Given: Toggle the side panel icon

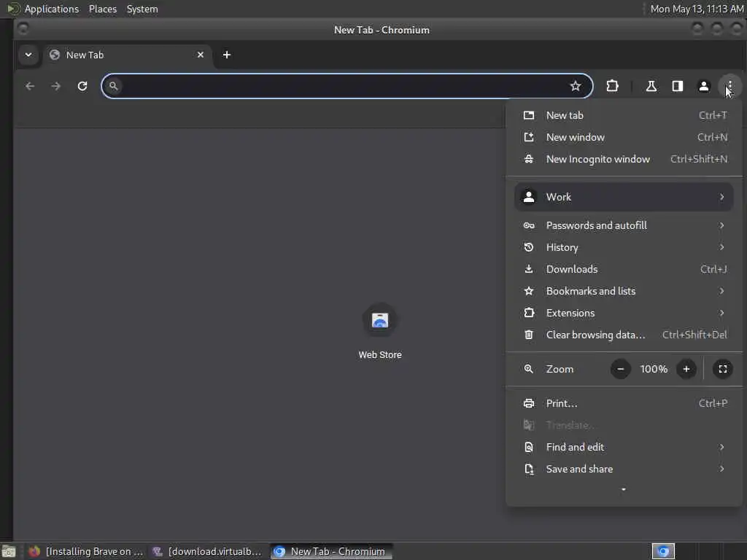Looking at the screenshot, I should tap(678, 86).
